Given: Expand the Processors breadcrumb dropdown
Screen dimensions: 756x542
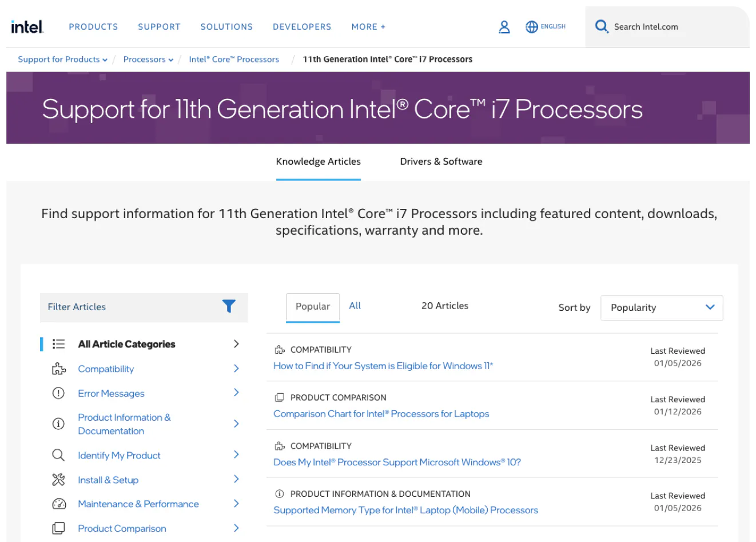Looking at the screenshot, I should [170, 60].
